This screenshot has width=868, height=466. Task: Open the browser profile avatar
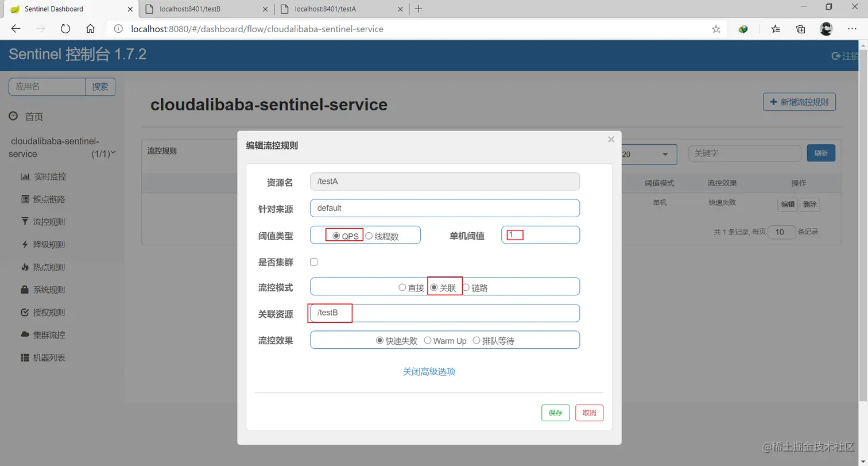826,29
